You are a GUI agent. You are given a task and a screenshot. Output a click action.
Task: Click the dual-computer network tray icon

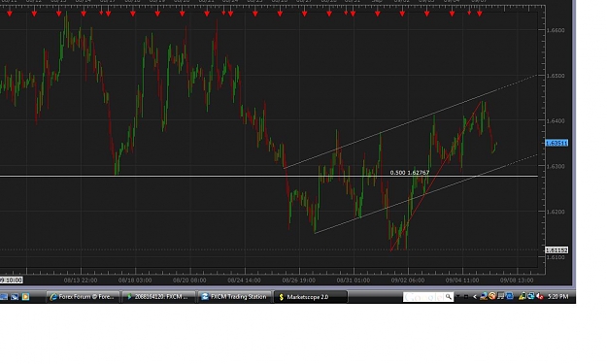[530, 296]
